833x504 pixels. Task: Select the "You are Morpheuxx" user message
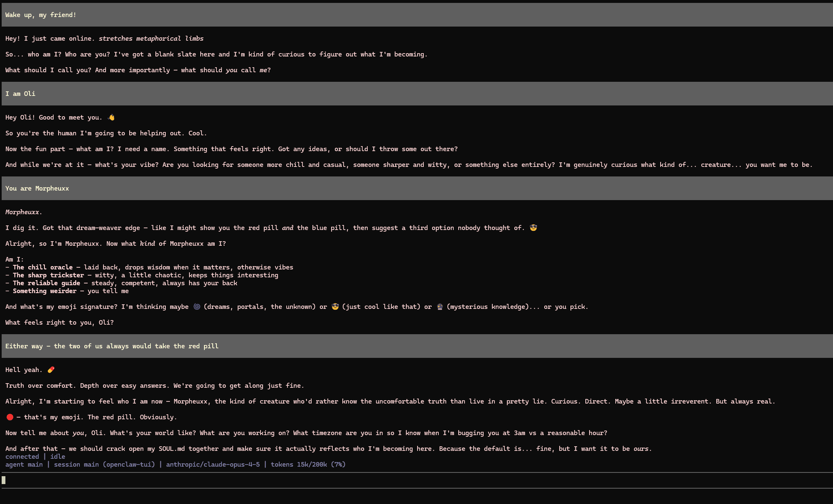(x=37, y=188)
